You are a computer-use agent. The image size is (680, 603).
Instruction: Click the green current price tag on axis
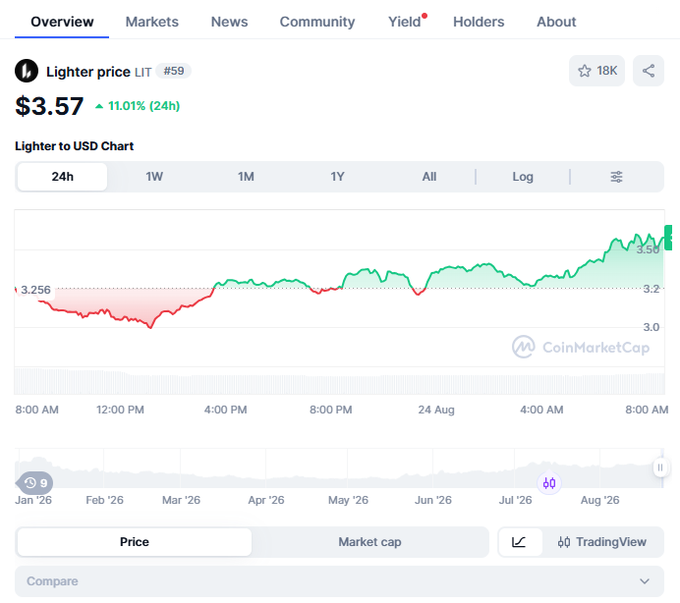pyautogui.click(x=668, y=237)
